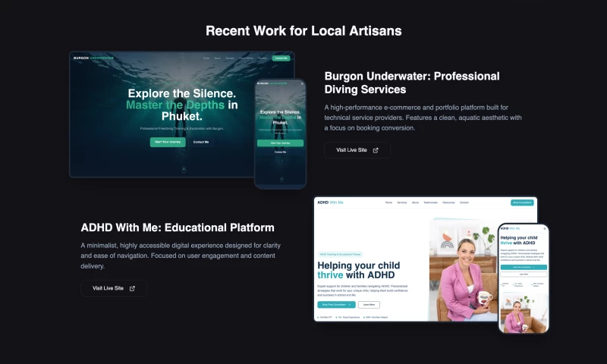This screenshot has width=607, height=364.
Task: Click Contact Me beside Start Your Journey
Action: [200, 142]
